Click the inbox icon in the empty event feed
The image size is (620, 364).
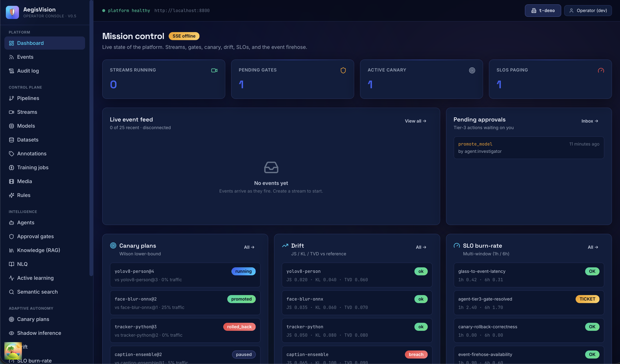[x=271, y=167]
